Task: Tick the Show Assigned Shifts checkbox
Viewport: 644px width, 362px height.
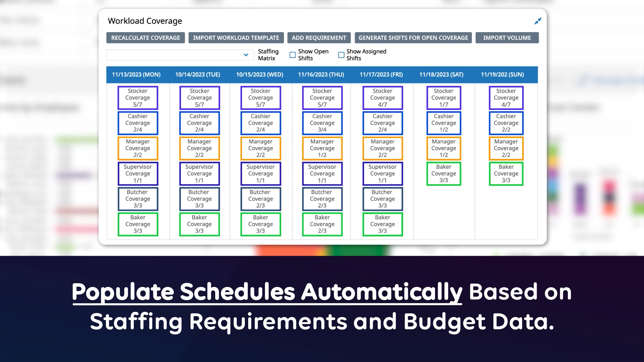Action: pyautogui.click(x=341, y=55)
